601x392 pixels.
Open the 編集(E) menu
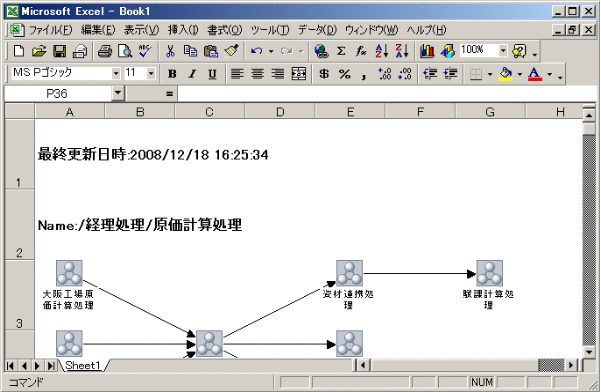[x=98, y=30]
